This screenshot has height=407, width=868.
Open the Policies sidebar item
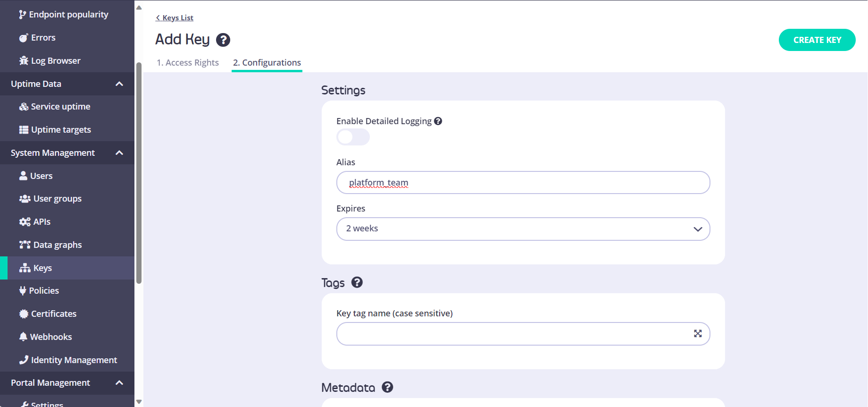click(x=43, y=291)
